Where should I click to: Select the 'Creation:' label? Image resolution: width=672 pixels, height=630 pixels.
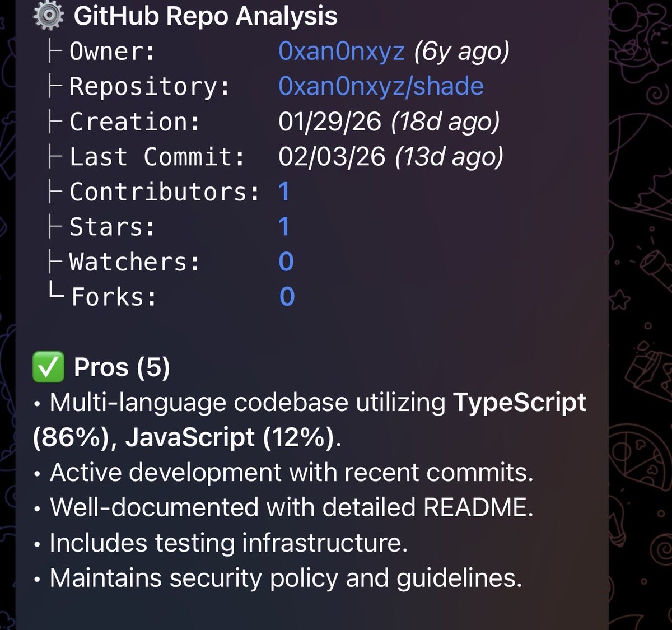pos(134,122)
